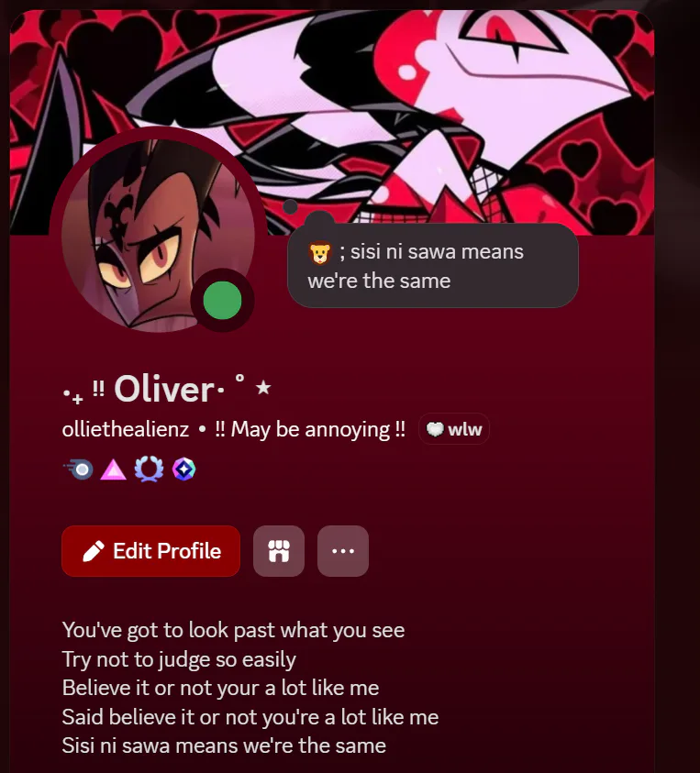Click the profile avatar picture

pyautogui.click(x=158, y=235)
